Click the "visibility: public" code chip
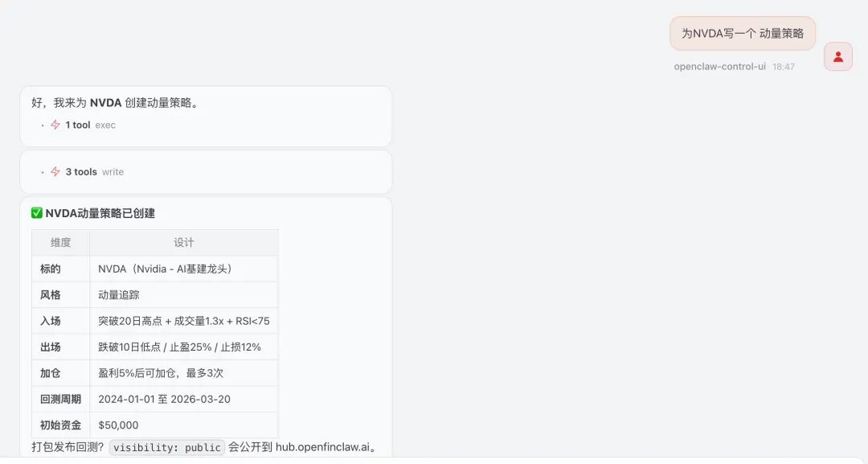This screenshot has width=868, height=464. pyautogui.click(x=167, y=447)
